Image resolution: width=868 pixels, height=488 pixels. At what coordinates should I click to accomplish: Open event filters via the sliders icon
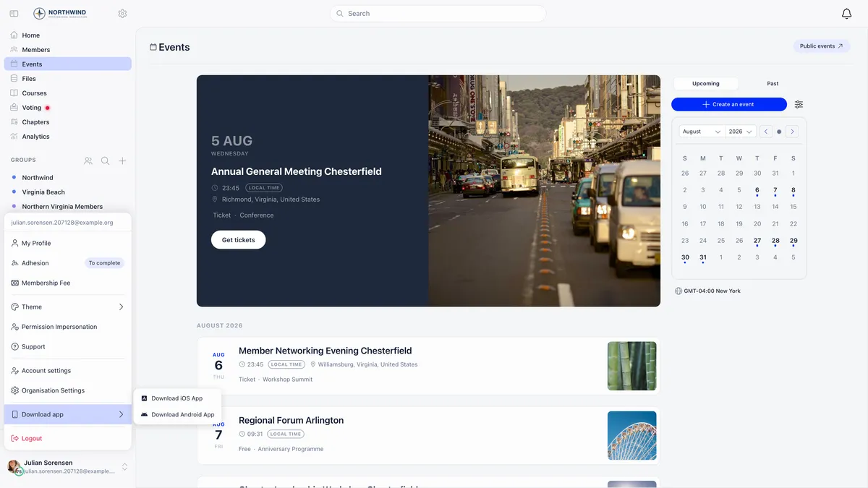pos(799,104)
